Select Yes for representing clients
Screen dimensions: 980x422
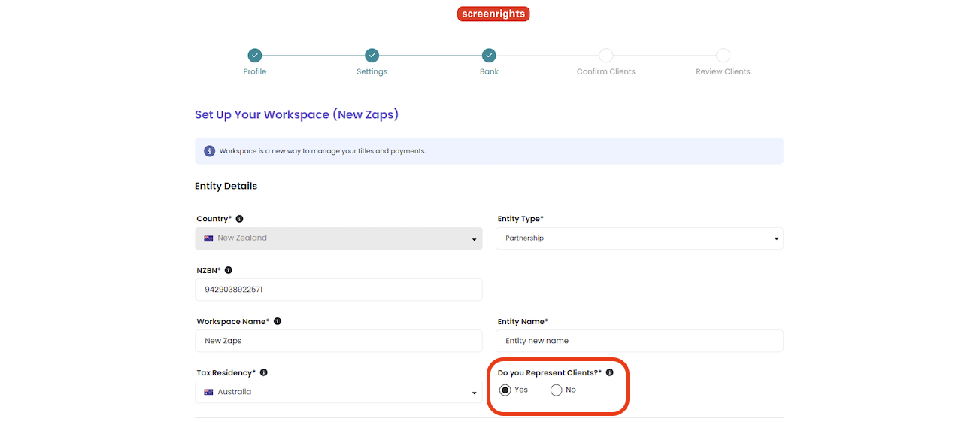tap(505, 390)
